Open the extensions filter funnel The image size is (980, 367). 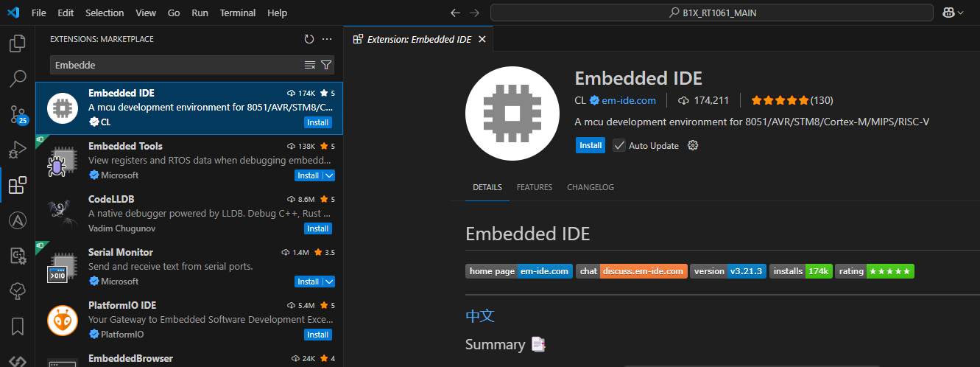(326, 65)
